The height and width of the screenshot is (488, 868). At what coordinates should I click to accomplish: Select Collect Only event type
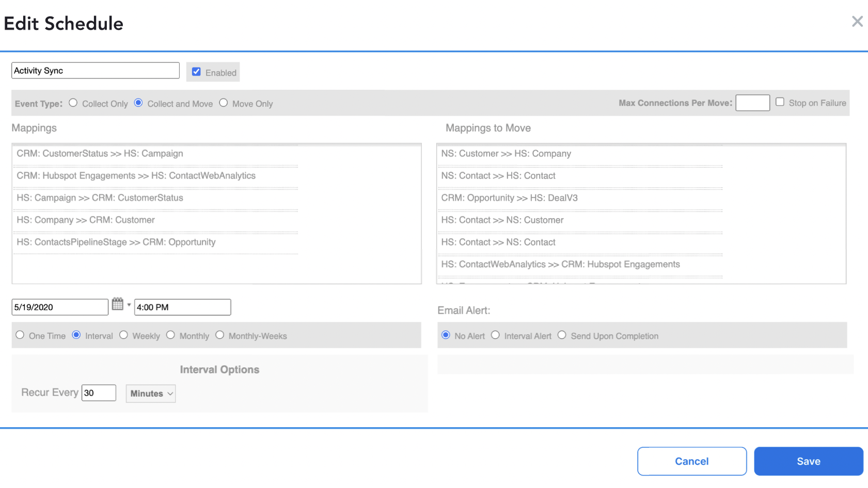point(73,103)
